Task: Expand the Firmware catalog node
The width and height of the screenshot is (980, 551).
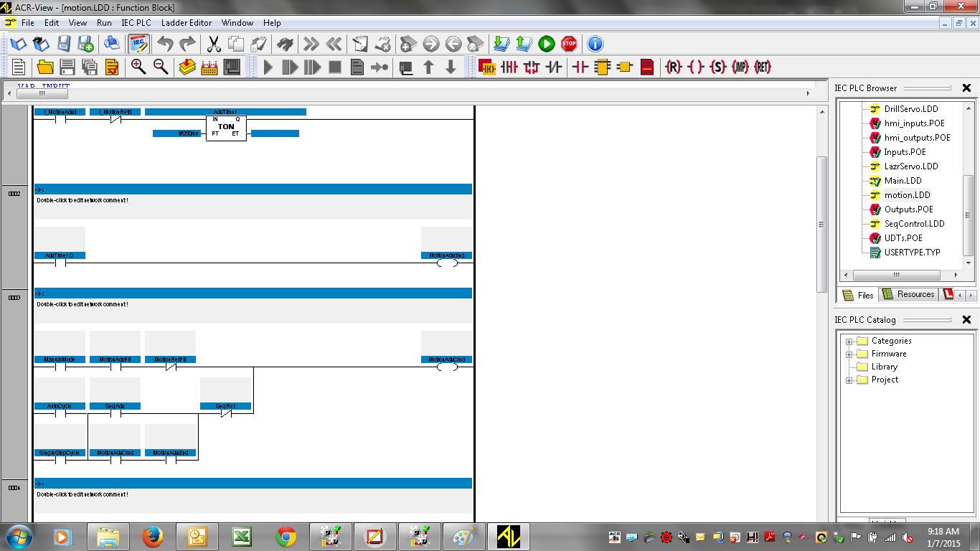Action: pyautogui.click(x=849, y=354)
